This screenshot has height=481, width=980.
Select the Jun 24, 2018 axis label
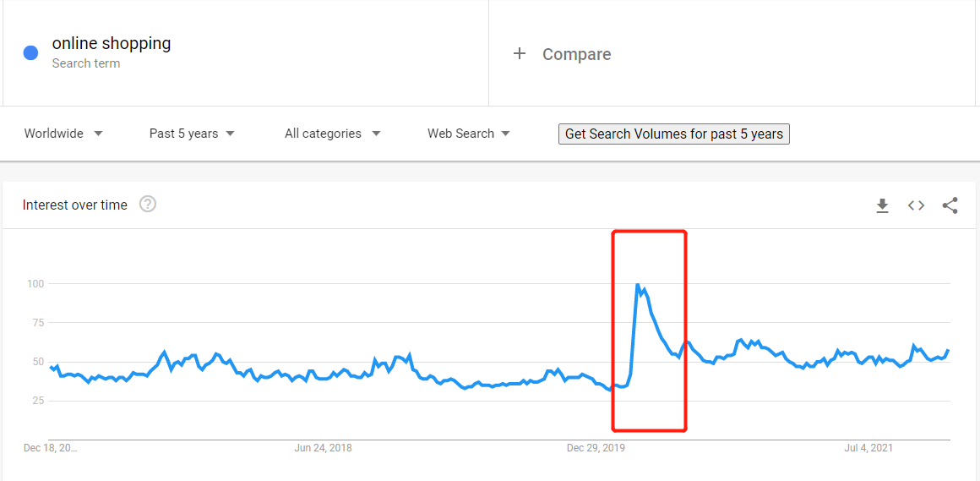coord(323,448)
